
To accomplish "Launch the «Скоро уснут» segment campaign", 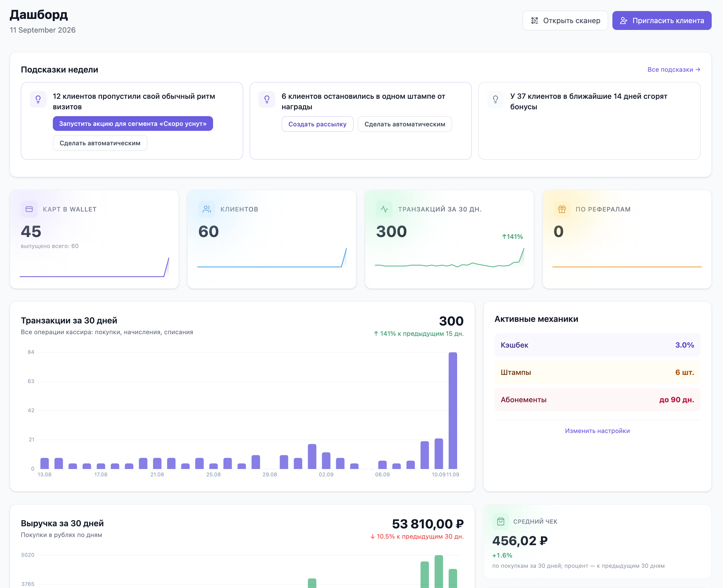I will 133,124.
